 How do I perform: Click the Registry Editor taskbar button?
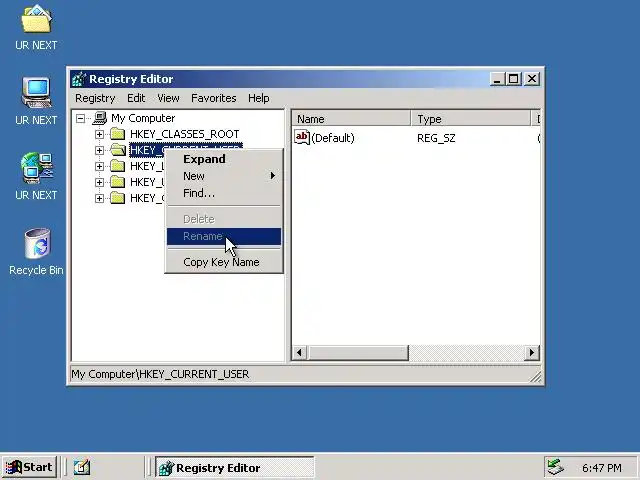coord(235,467)
